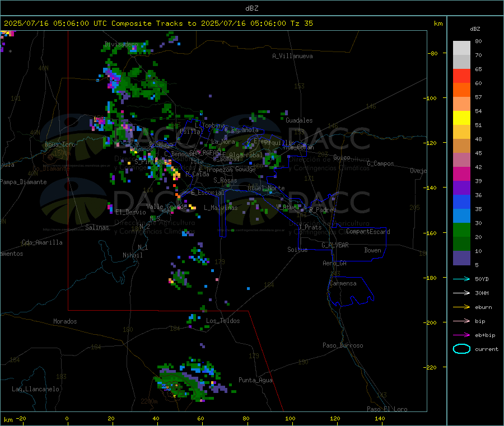Click the 'G_Campos' map label
The image size is (504, 426).
click(380, 163)
